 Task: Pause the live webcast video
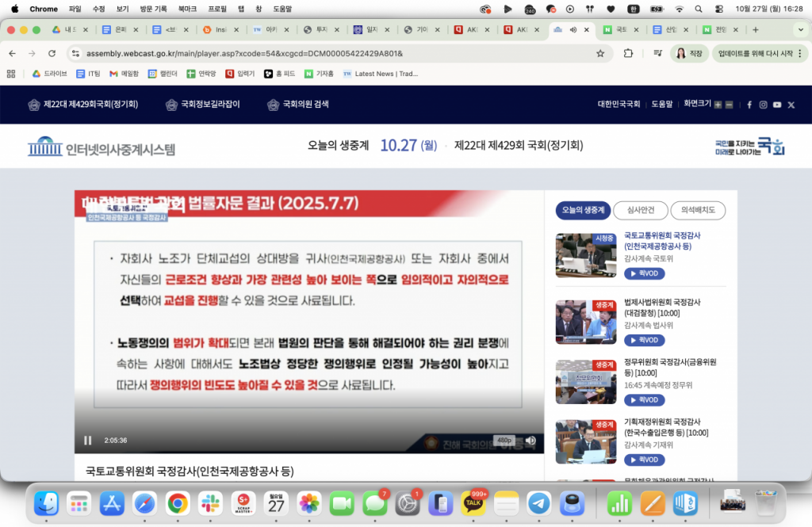click(88, 441)
